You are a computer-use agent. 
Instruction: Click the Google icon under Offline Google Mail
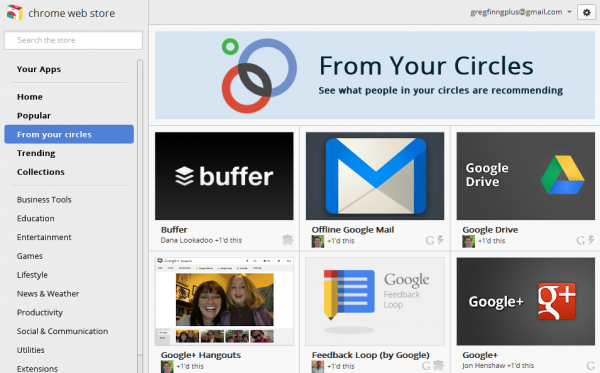point(430,241)
